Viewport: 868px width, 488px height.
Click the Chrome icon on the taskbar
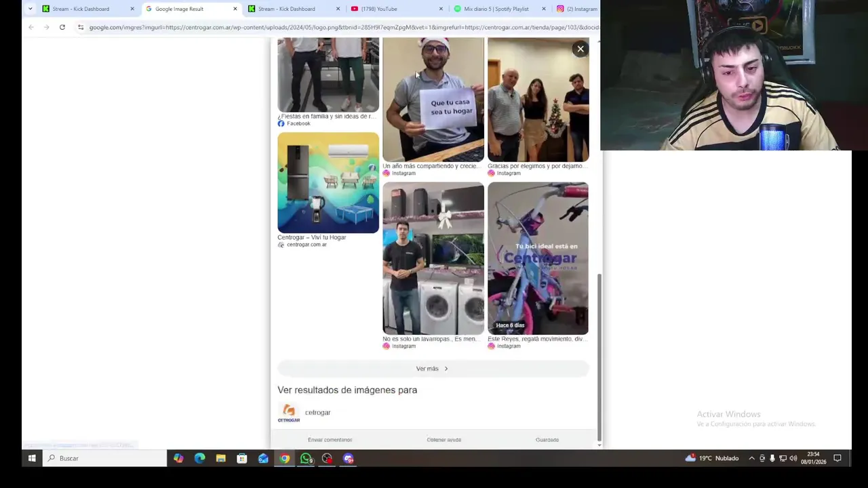(x=285, y=458)
